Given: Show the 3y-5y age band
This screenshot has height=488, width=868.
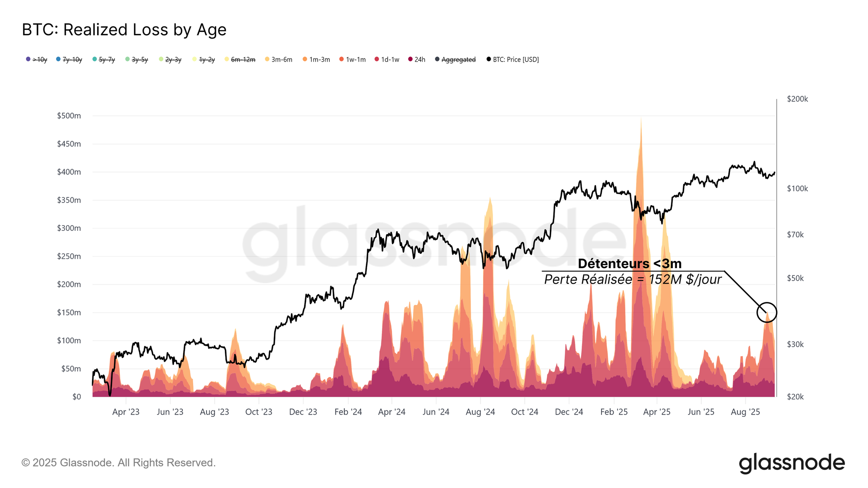Looking at the screenshot, I should pos(137,59).
